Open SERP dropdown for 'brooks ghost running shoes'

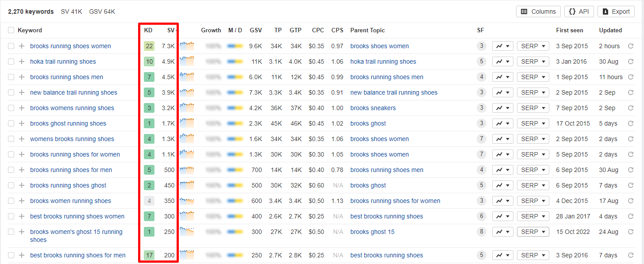tap(533, 123)
